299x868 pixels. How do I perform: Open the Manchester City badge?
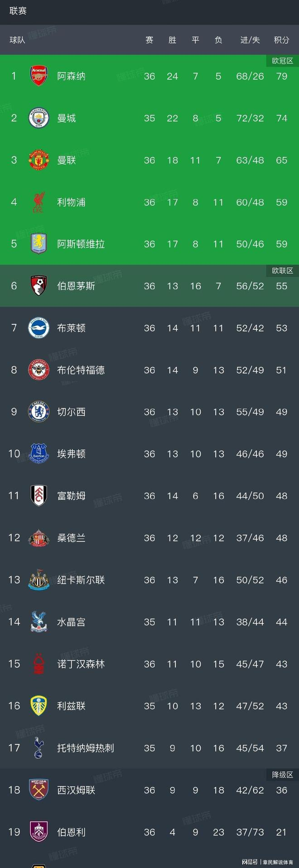click(x=39, y=118)
